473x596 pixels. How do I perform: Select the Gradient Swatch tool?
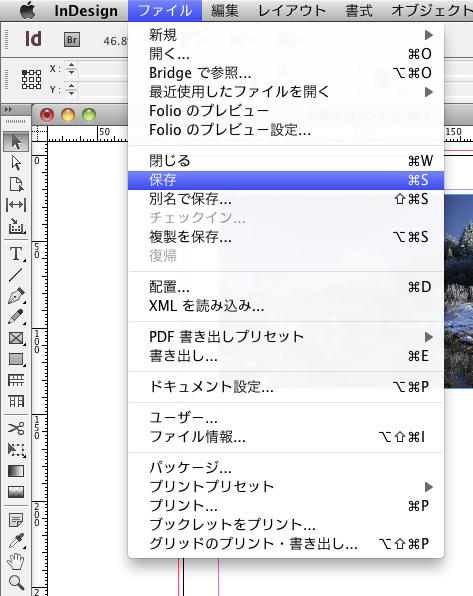(x=16, y=471)
